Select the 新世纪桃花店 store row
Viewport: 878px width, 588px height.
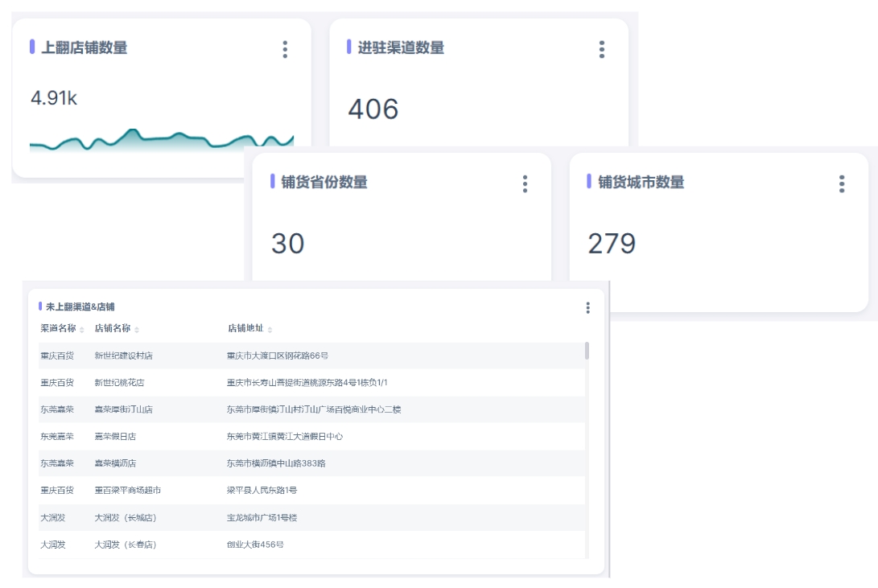119,383
